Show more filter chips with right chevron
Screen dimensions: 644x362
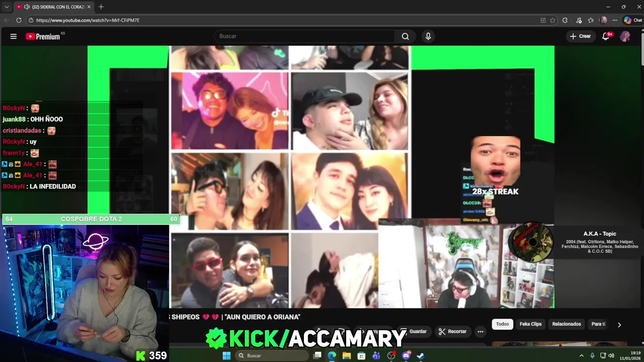[x=619, y=325]
